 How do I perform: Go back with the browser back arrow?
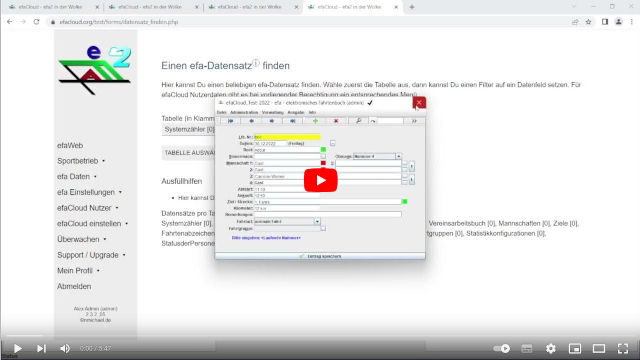coord(10,22)
